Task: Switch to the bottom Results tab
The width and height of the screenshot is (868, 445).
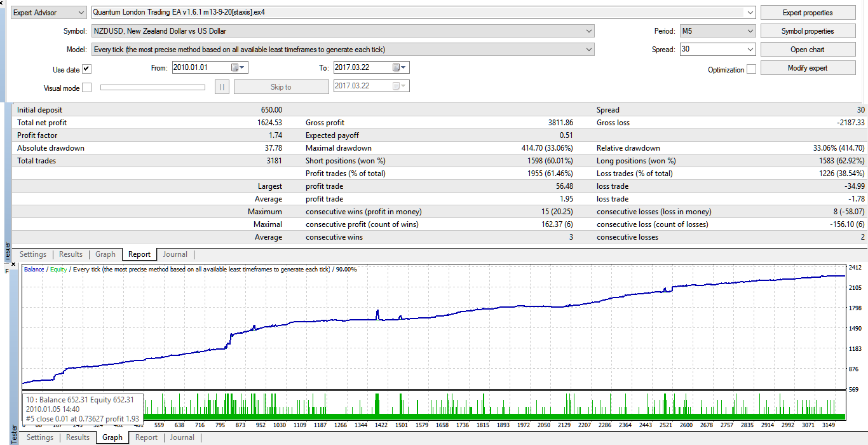Action: [x=78, y=437]
